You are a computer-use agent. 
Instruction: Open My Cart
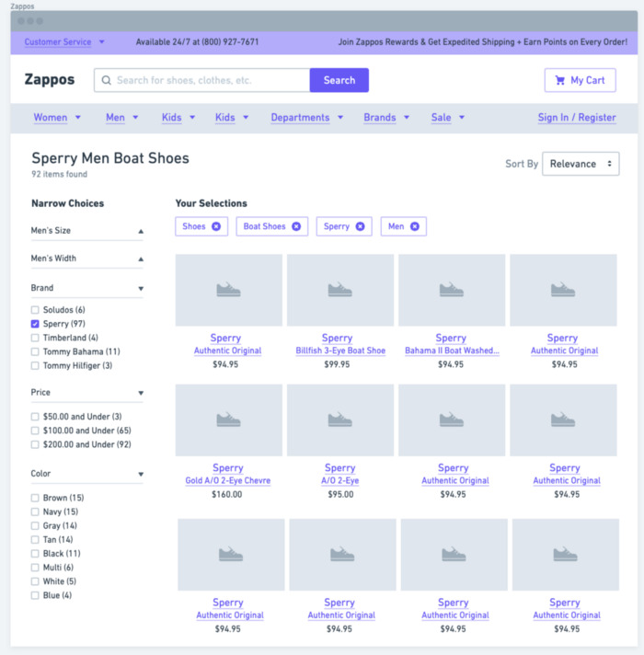pos(581,80)
